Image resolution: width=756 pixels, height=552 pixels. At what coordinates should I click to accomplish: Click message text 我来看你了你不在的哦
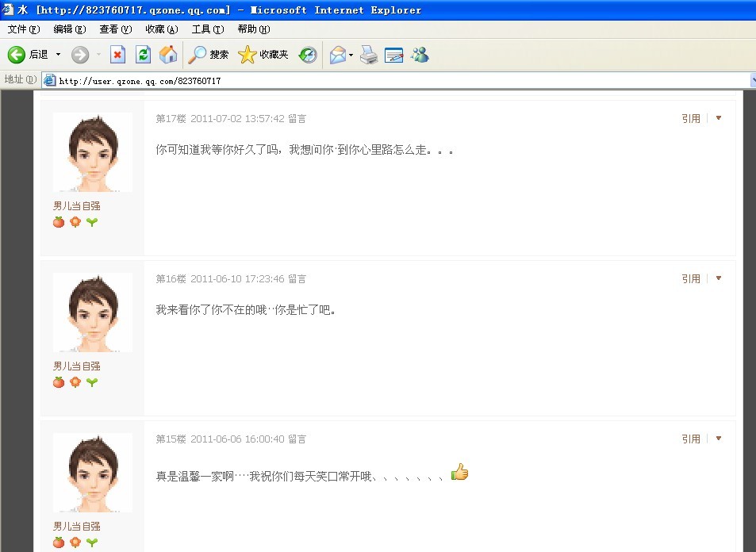coord(211,310)
